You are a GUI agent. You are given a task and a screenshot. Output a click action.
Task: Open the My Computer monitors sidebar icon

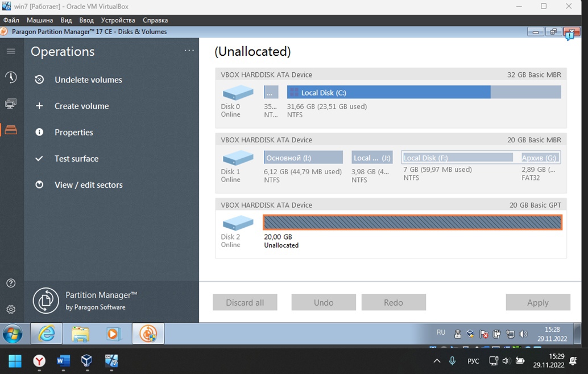[11, 104]
